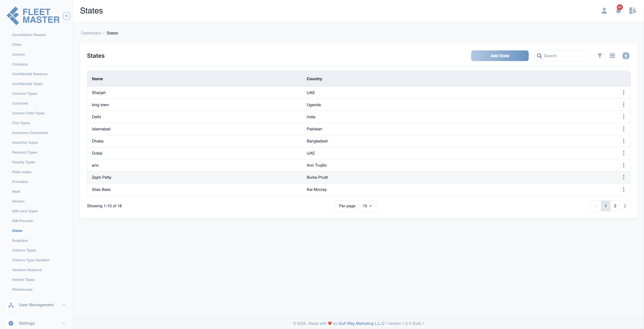Open Vehicle Types in sidebar
The height and width of the screenshot is (329, 644).
[x=23, y=279]
